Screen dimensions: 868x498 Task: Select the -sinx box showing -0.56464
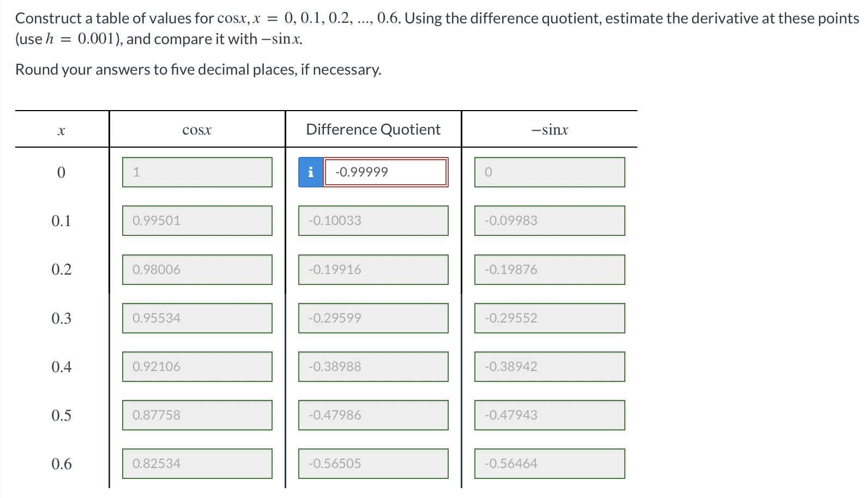[550, 464]
